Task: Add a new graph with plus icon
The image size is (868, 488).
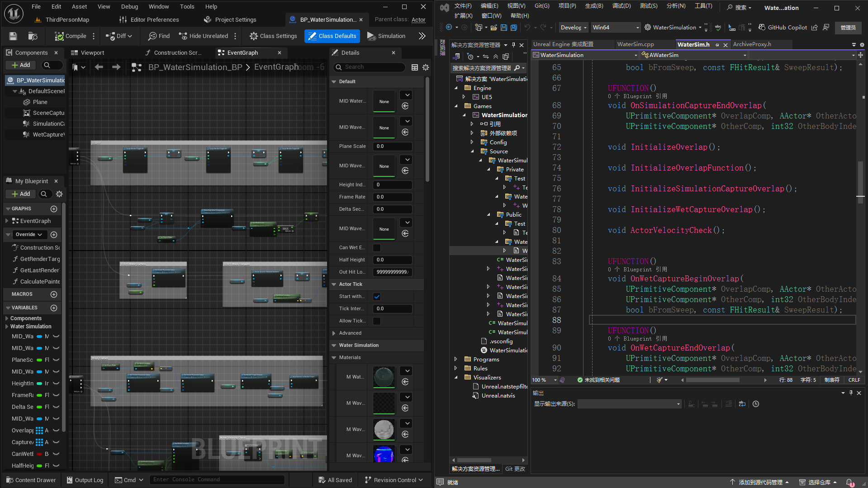Action: pos(54,209)
